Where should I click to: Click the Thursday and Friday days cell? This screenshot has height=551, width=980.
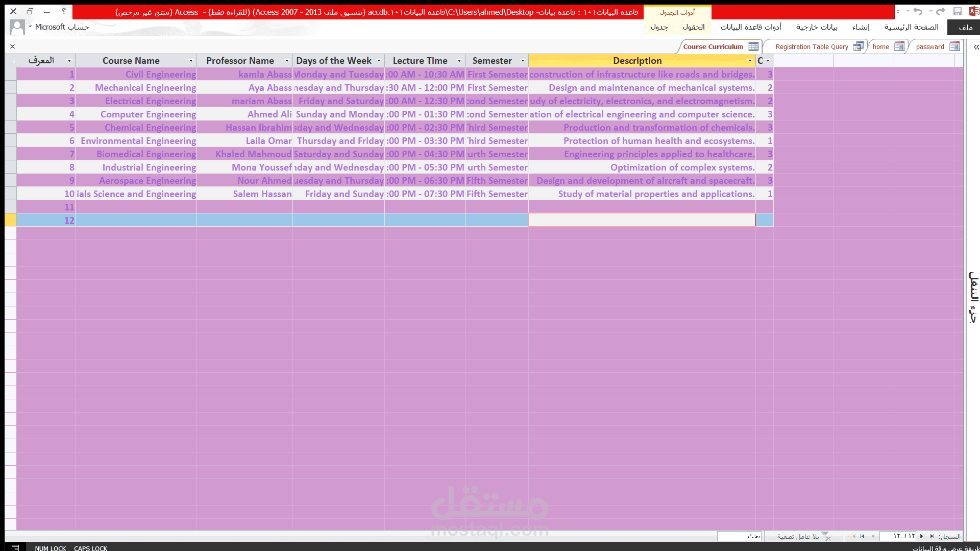[338, 141]
